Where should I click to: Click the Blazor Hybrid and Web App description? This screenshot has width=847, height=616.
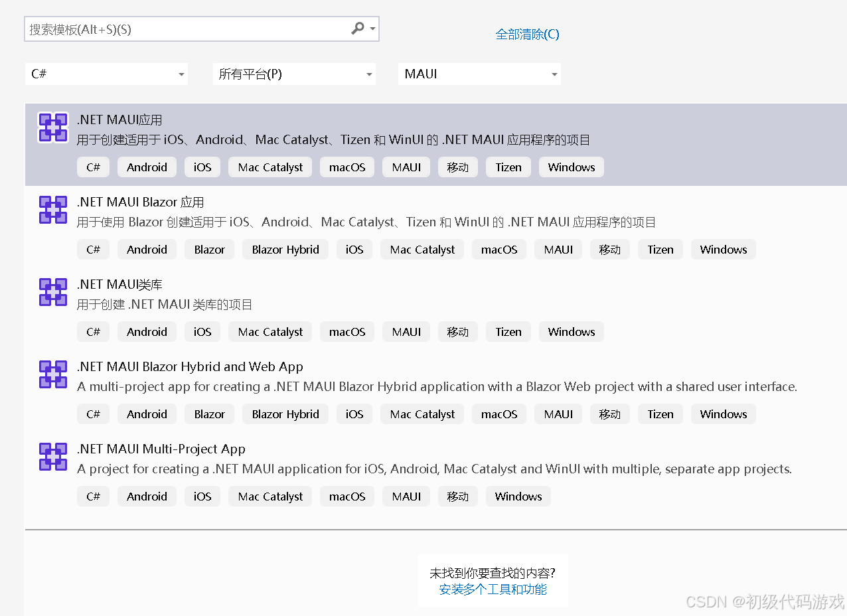(437, 387)
